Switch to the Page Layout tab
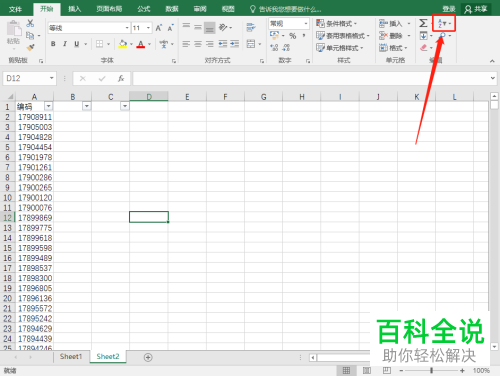This screenshot has width=500, height=376. [x=109, y=9]
